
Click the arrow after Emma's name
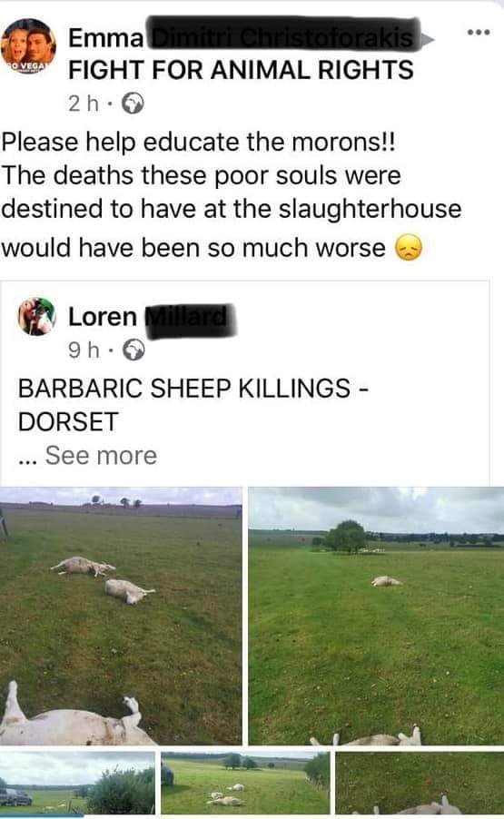[x=427, y=39]
